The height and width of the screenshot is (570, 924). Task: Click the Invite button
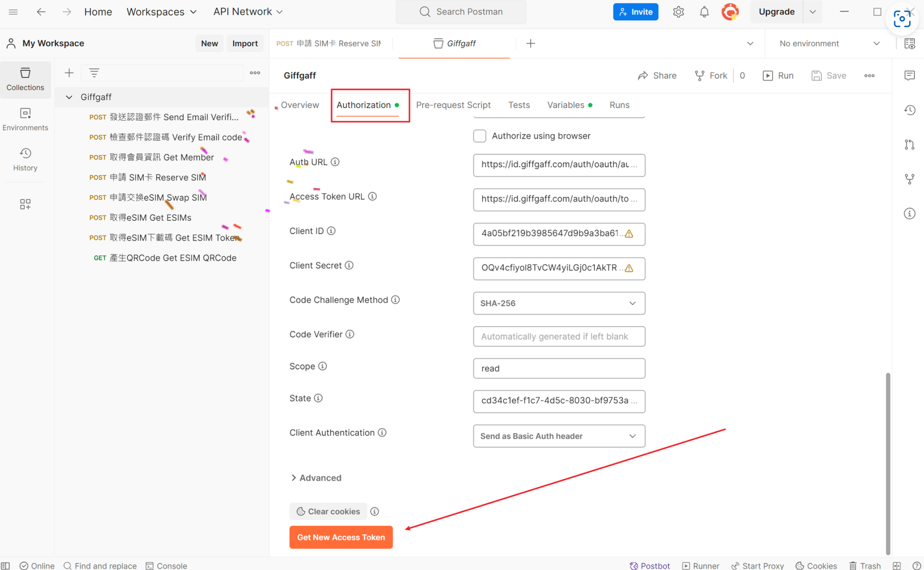(635, 12)
